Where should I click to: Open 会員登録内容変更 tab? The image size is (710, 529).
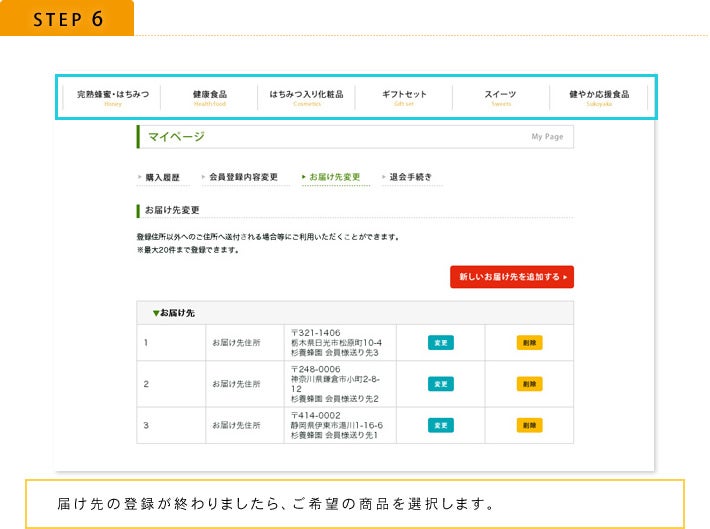coord(243,177)
